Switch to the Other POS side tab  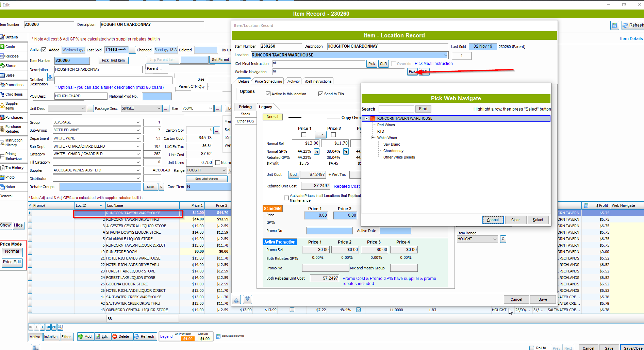[x=245, y=121]
